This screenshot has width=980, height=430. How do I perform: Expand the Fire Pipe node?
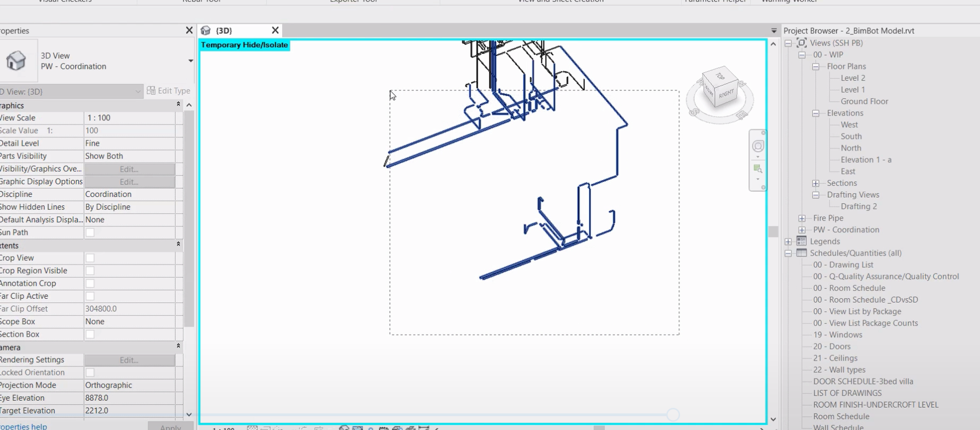(x=802, y=218)
